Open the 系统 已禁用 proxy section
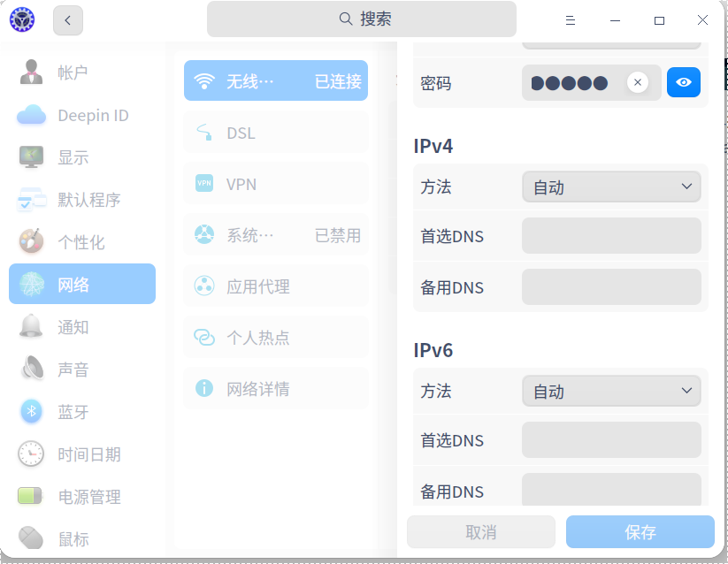Image resolution: width=728 pixels, height=564 pixels. tap(276, 234)
